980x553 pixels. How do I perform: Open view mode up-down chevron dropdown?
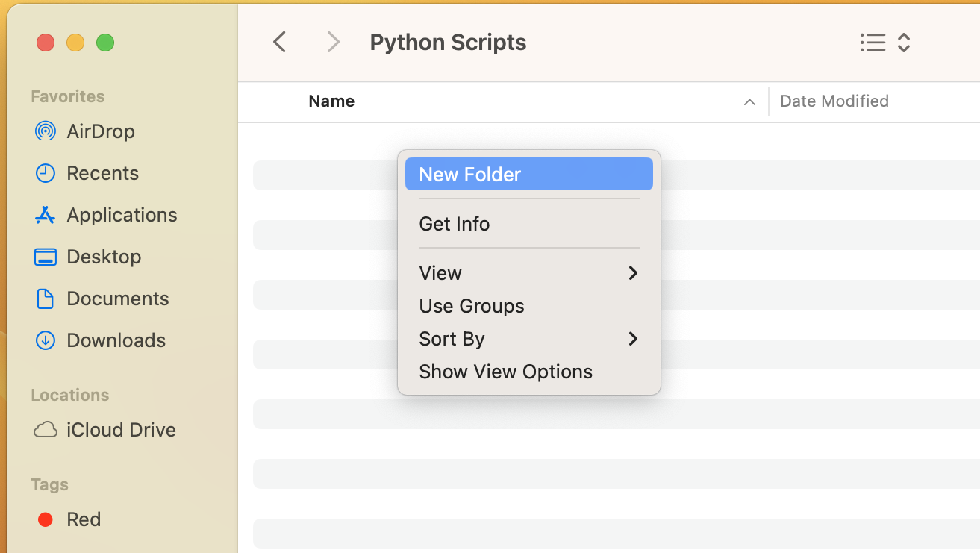[x=904, y=43]
